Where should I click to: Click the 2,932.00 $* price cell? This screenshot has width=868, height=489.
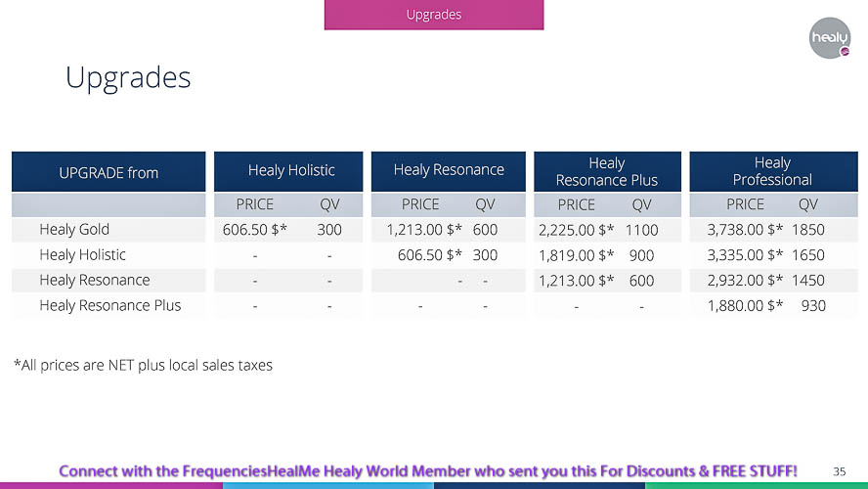[745, 281]
